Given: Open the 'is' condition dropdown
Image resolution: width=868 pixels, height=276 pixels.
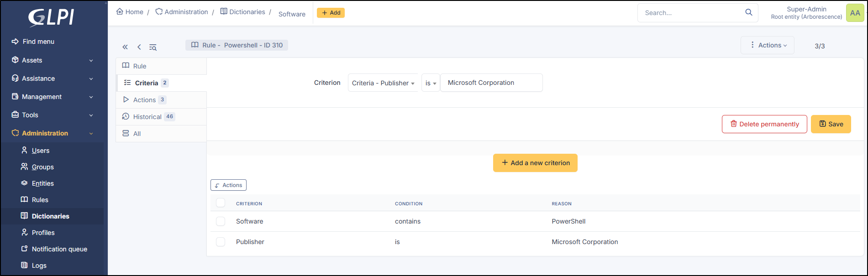Looking at the screenshot, I should click(431, 83).
